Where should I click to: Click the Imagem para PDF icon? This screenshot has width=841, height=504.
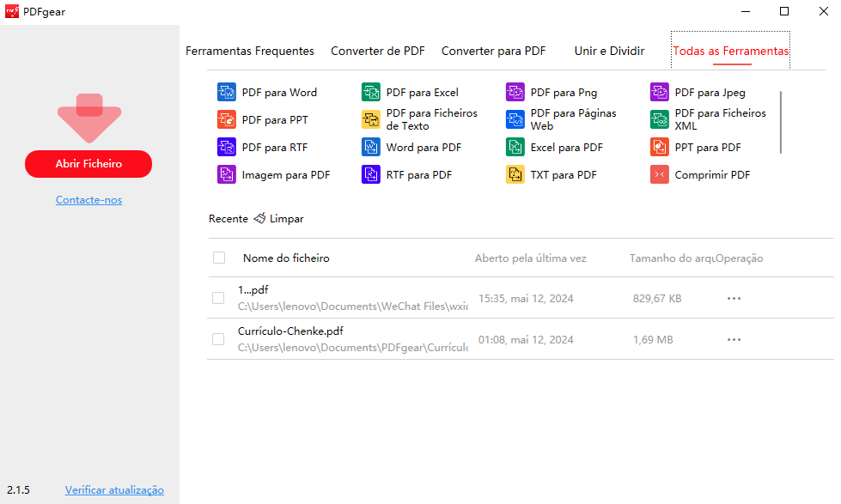point(226,174)
